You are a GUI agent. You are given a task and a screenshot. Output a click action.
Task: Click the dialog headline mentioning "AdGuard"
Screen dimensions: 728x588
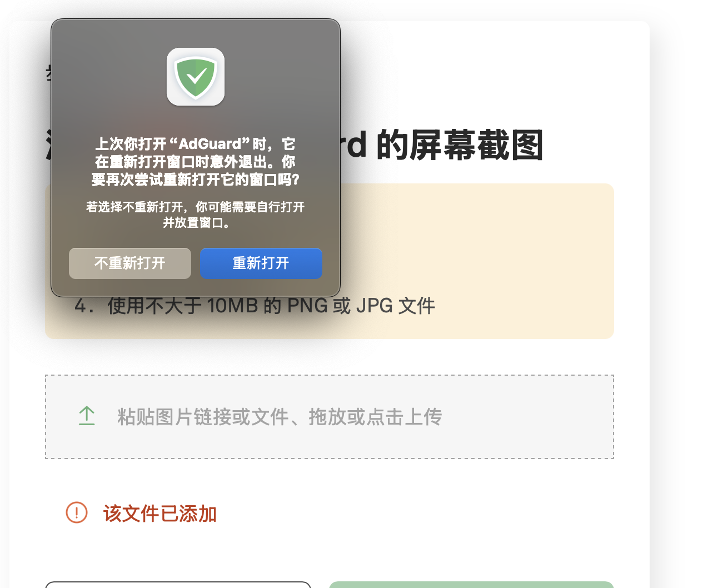[196, 162]
